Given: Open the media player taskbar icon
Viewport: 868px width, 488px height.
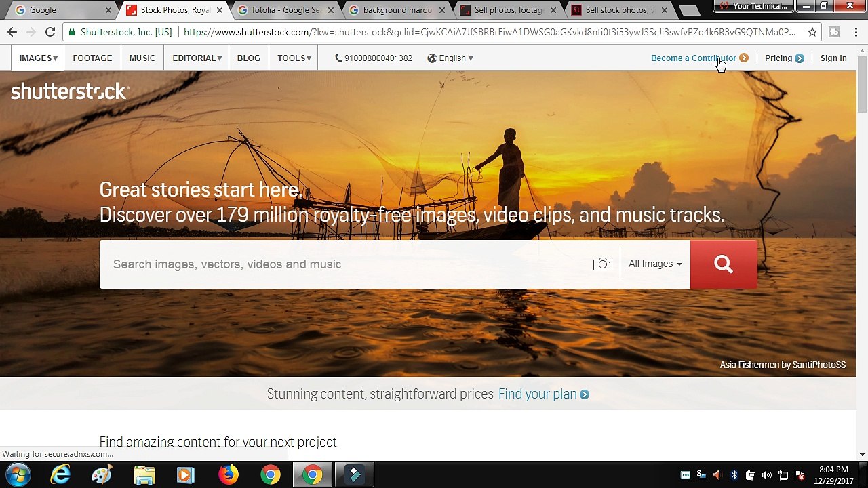Looking at the screenshot, I should click(x=186, y=474).
